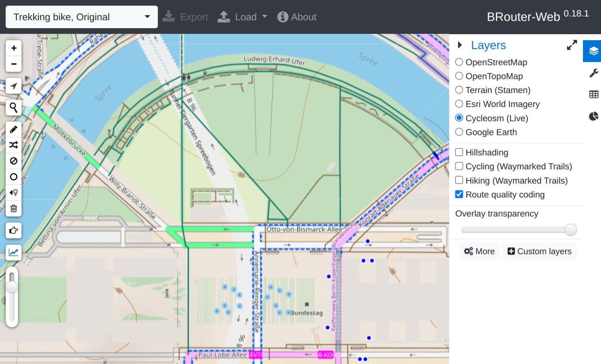
Task: Choose Esri World Imagery layer
Action: (x=459, y=104)
